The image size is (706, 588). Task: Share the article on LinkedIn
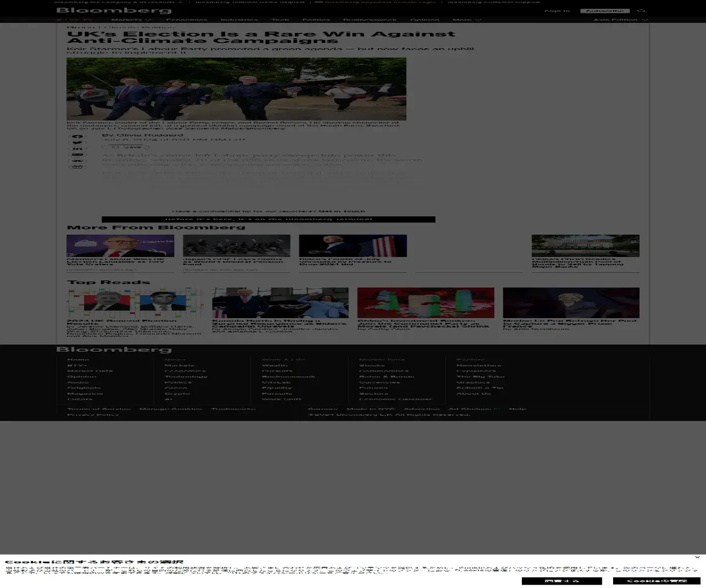point(78,149)
